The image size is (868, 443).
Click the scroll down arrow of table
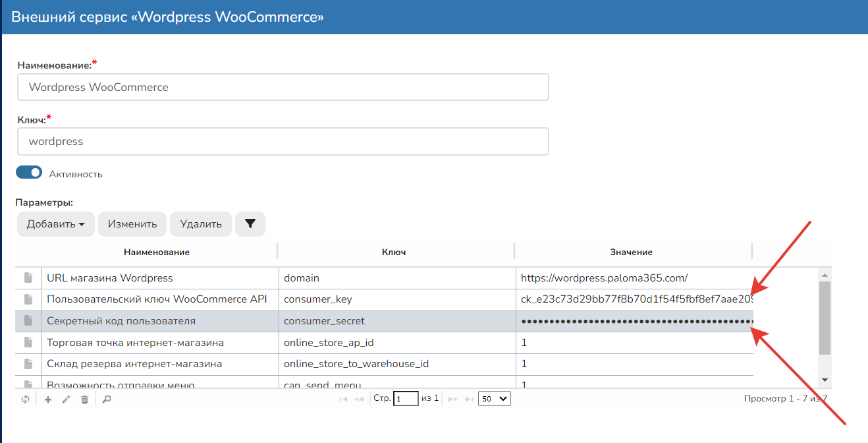click(x=825, y=380)
